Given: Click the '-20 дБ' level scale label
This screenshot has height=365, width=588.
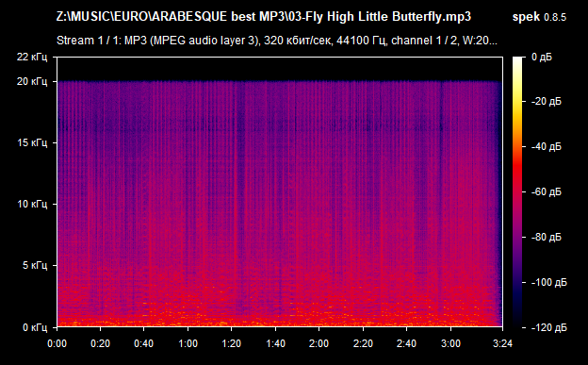Looking at the screenshot, I should [x=547, y=102].
